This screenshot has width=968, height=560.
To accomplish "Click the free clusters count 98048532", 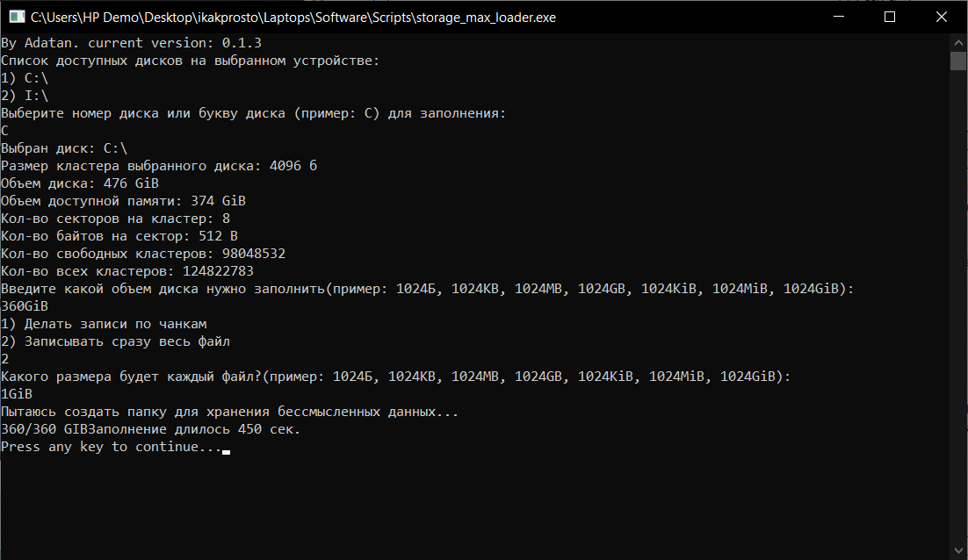I will (254, 254).
